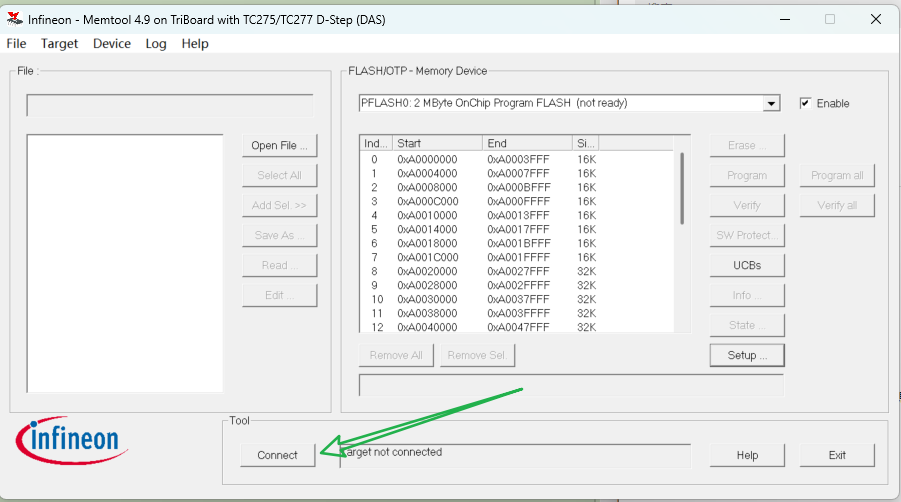
Task: Click the Setup button
Action: tap(747, 355)
